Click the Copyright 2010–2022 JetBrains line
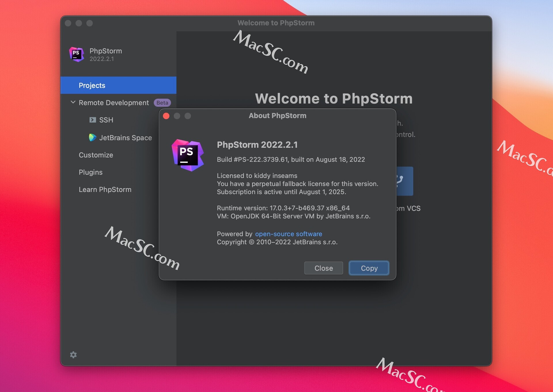The height and width of the screenshot is (392, 553). coord(277,242)
